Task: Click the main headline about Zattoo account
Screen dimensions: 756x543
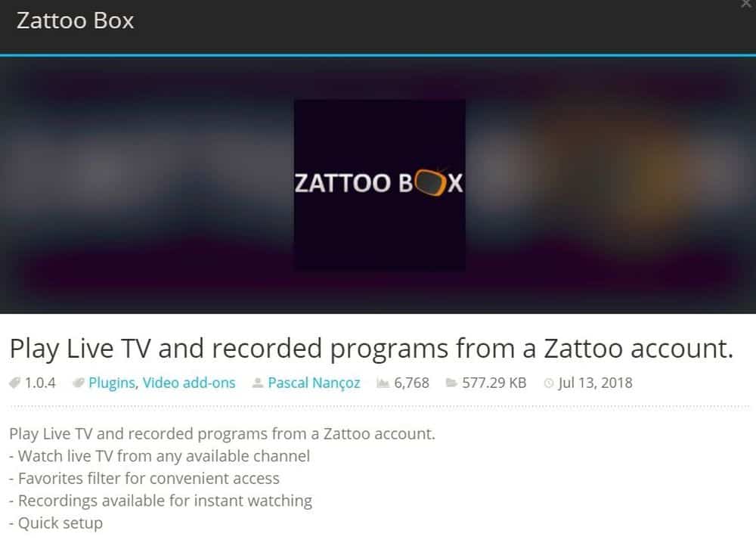Action: [371, 349]
